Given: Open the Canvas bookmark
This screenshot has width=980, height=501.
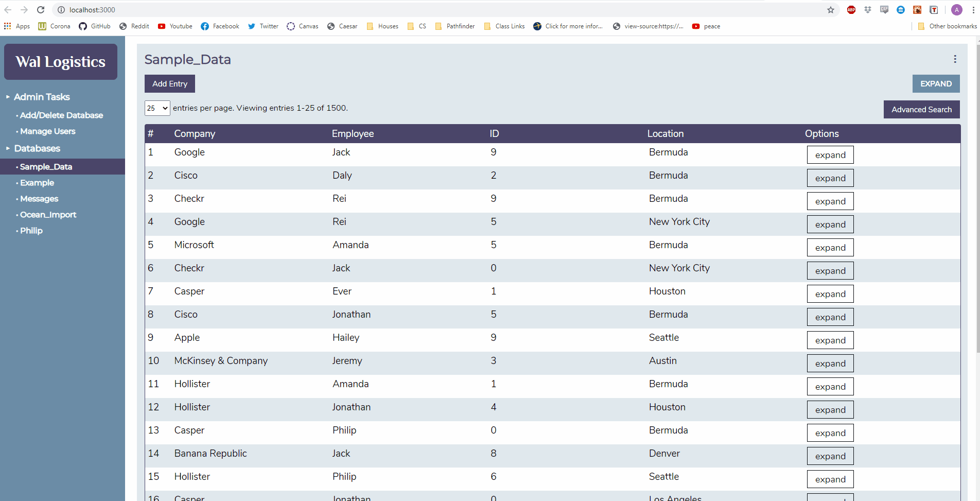Looking at the screenshot, I should pos(303,26).
